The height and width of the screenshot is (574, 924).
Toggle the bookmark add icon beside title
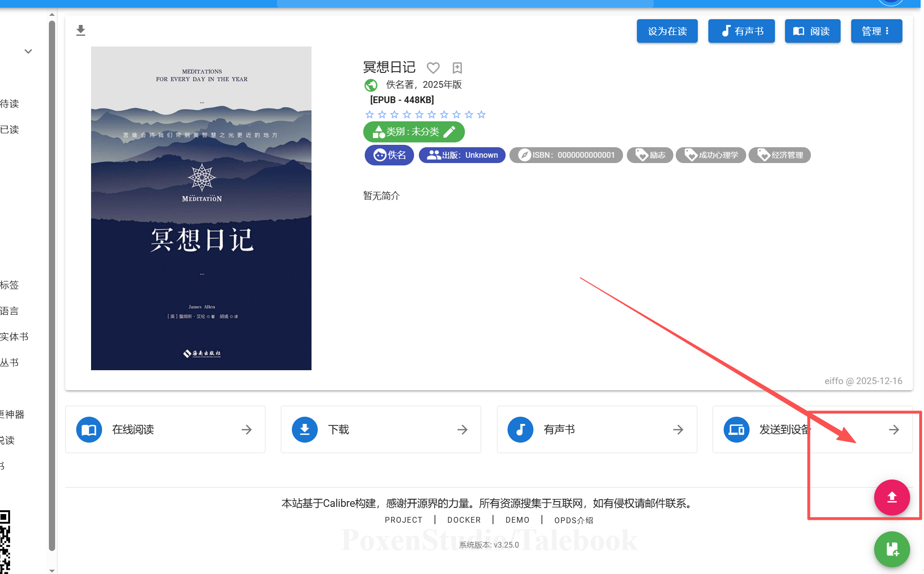(457, 68)
